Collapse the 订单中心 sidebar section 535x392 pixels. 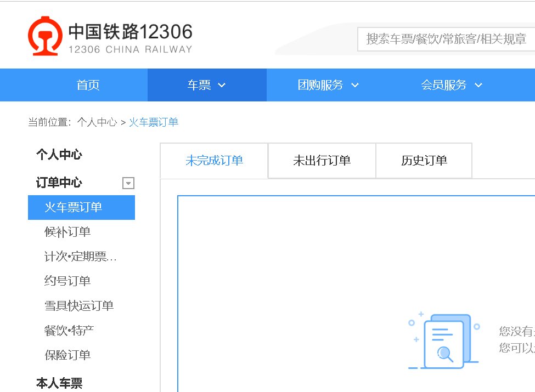[128, 183]
